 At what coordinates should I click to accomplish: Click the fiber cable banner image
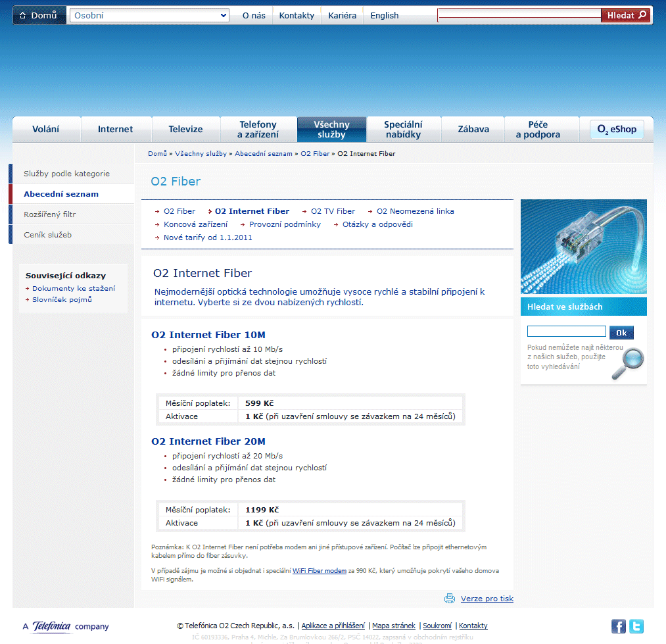(x=584, y=247)
